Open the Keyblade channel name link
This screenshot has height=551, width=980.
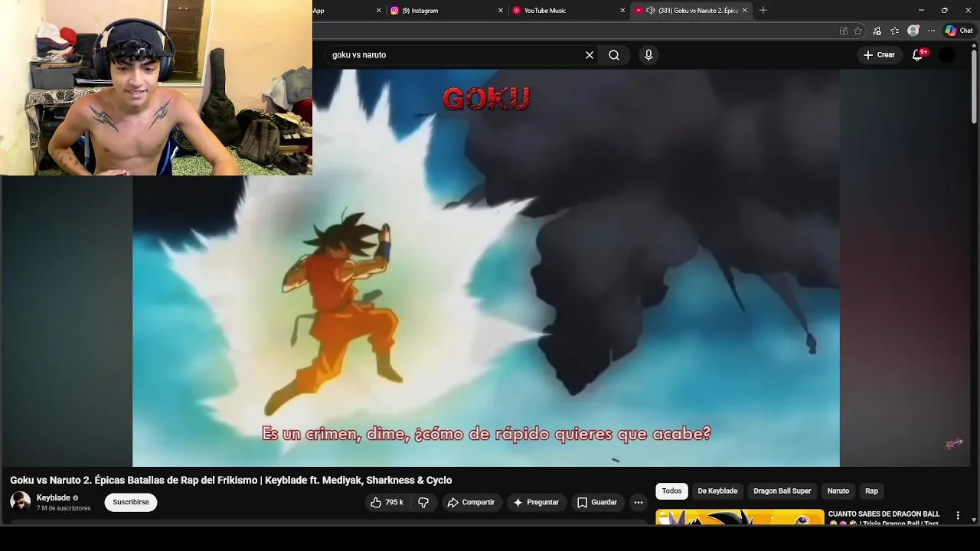[54, 498]
